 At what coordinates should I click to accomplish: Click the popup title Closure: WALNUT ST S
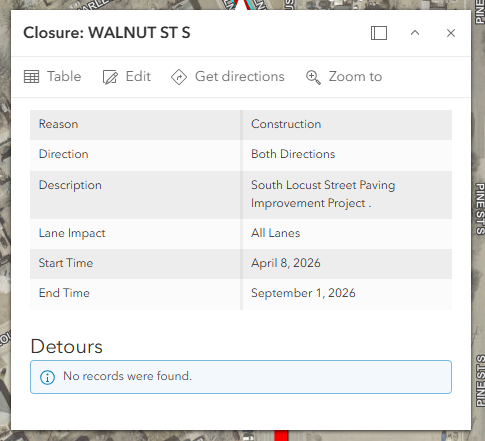pos(107,33)
